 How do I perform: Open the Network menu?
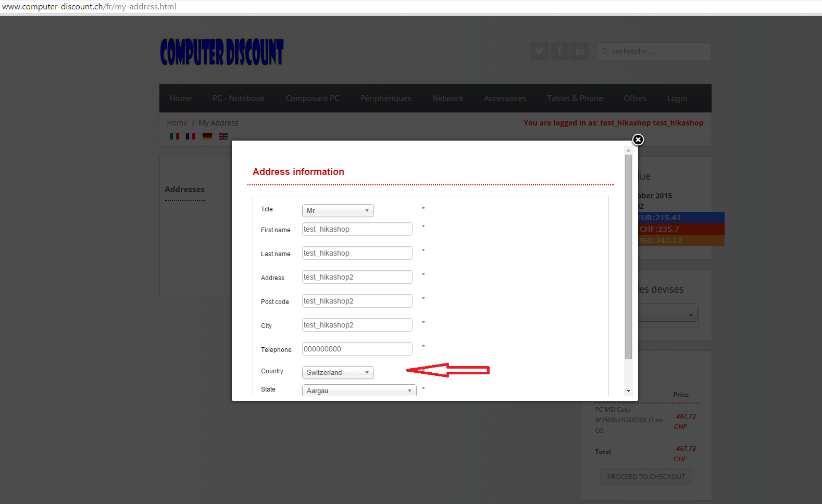447,98
